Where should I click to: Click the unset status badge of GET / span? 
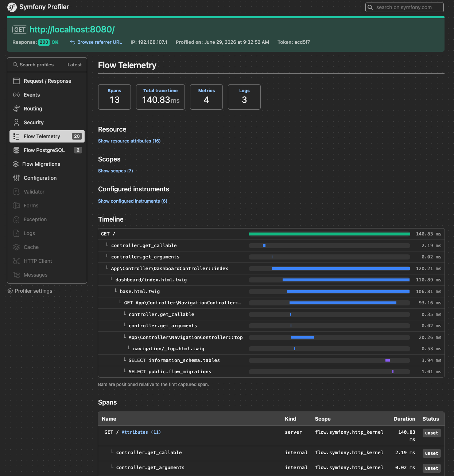[x=432, y=433]
